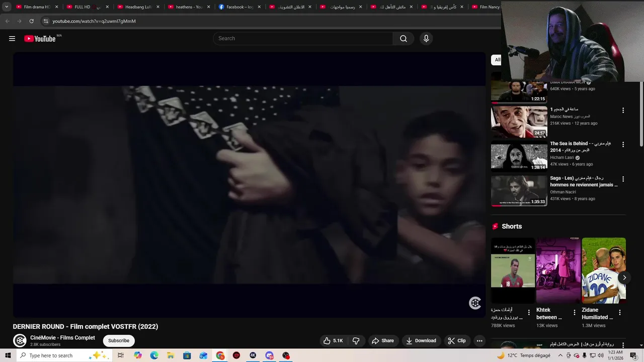Screen dimensions: 644x362
Task: Open options for Khtek between Short
Action: click(x=574, y=313)
